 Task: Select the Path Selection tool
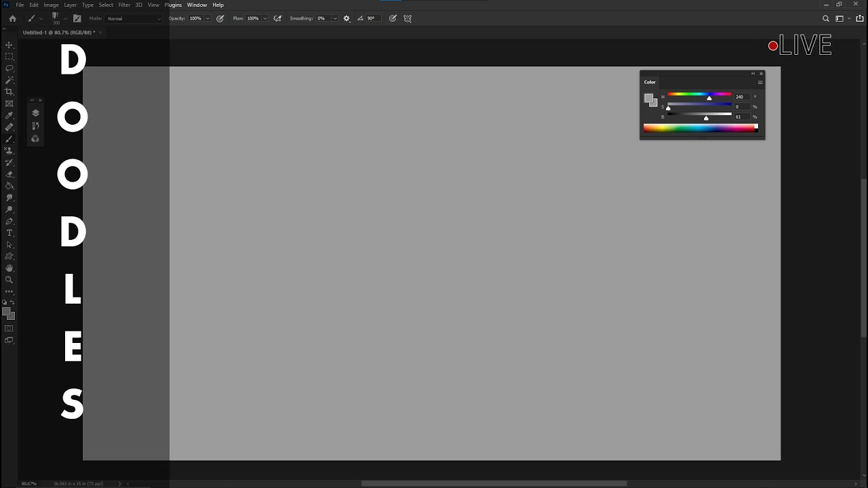click(9, 245)
